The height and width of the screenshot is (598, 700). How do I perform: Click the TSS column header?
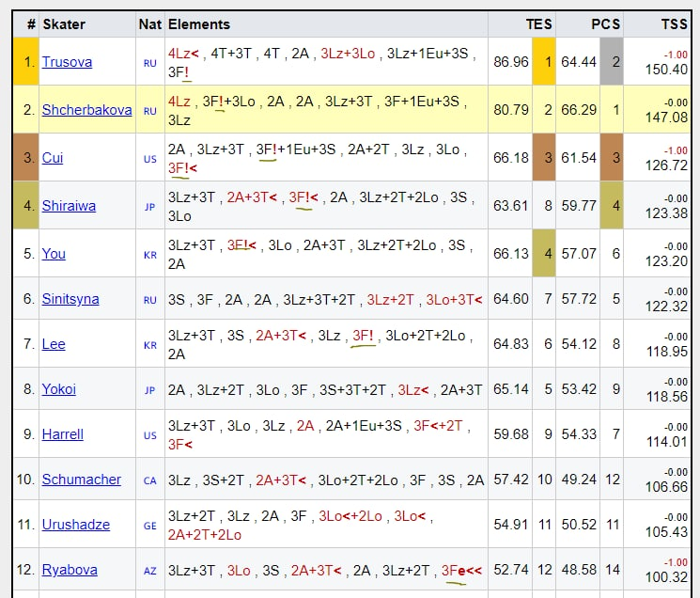(x=674, y=24)
